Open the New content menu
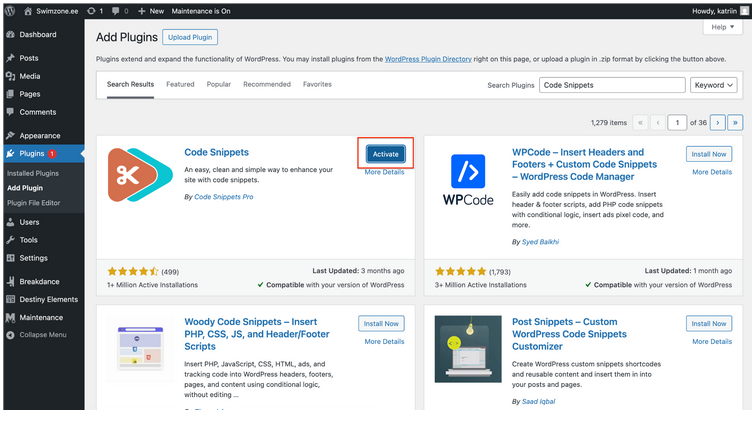Image resolution: width=753 pixels, height=425 pixels. click(151, 11)
